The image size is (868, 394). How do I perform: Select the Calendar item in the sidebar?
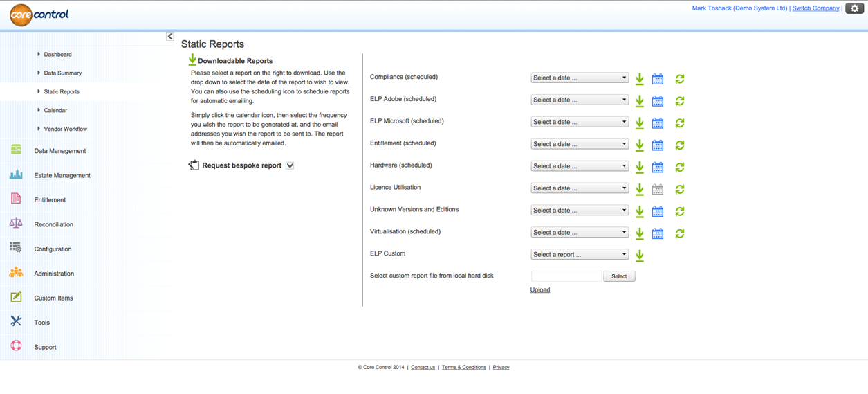point(55,110)
